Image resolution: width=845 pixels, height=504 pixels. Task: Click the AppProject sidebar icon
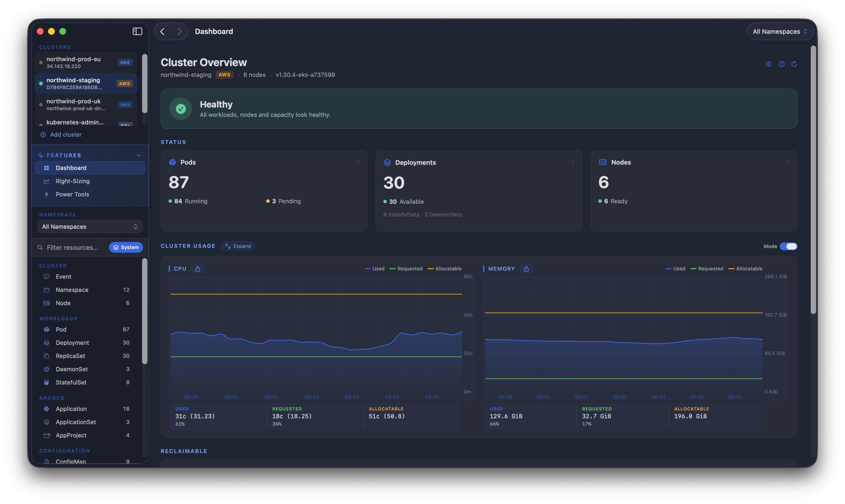pos(47,435)
